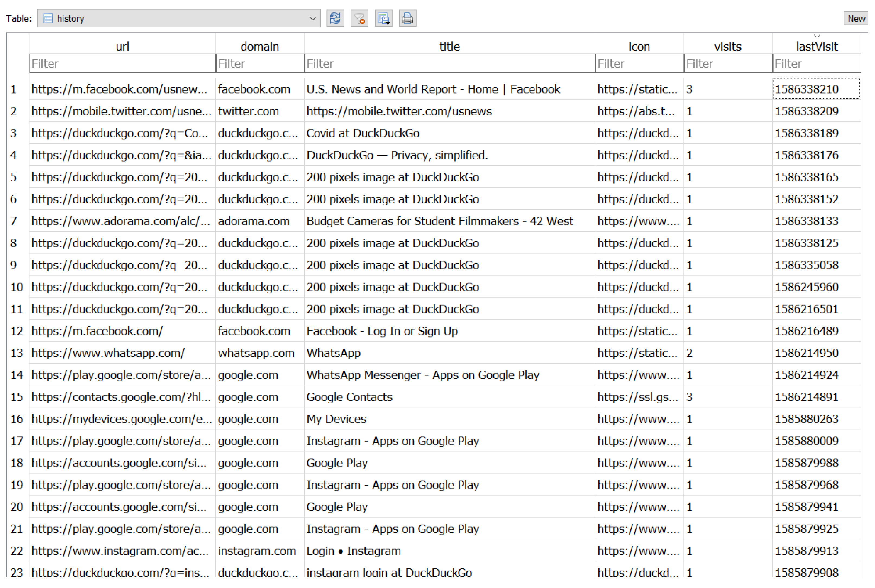The width and height of the screenshot is (875, 588).
Task: Focus the visits Filter field
Action: coord(727,63)
